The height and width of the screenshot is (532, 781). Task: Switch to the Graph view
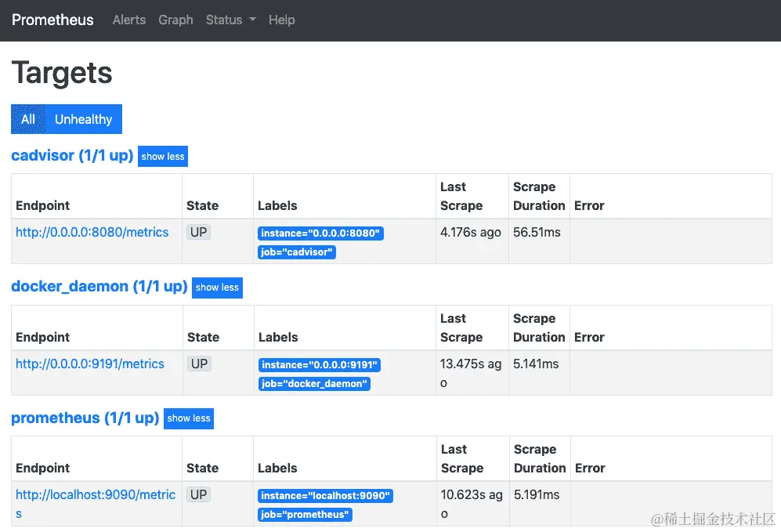[175, 20]
